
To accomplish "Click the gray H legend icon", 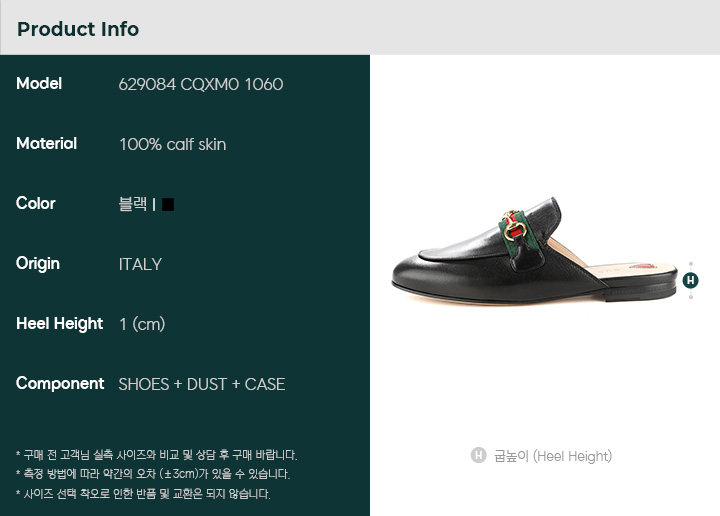I will click(x=478, y=455).
